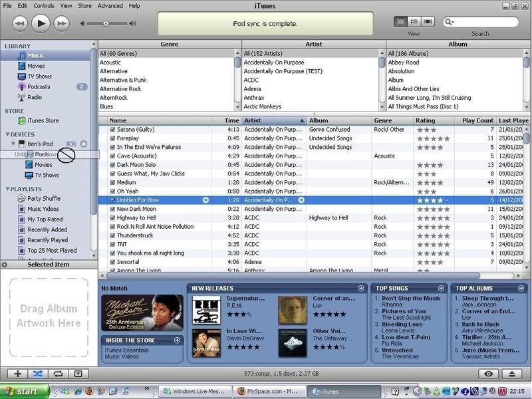Select Ben's iPod device
Viewport: 532px width, 399px height.
tap(40, 144)
